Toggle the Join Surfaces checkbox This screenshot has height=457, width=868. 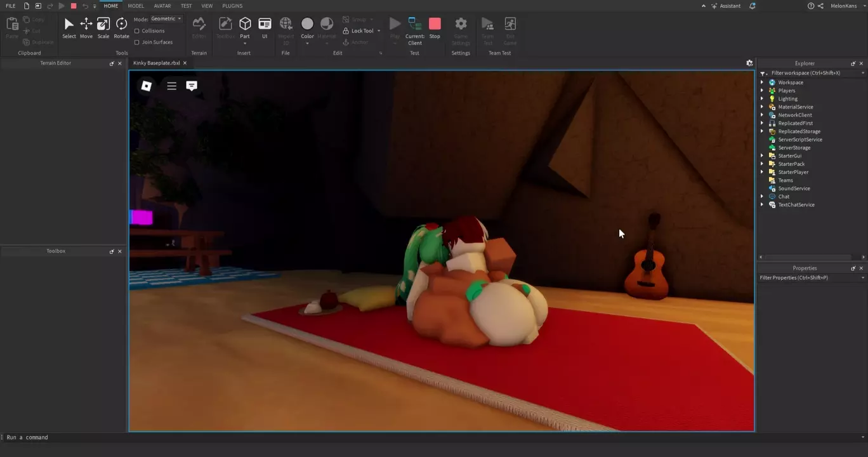click(x=137, y=43)
